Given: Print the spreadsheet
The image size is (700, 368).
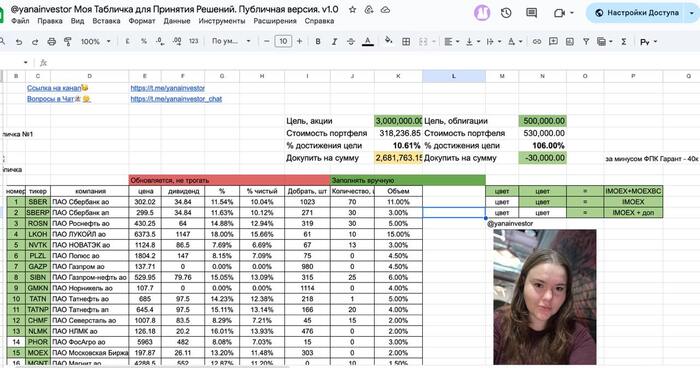Looking at the screenshot, I should 51,42.
